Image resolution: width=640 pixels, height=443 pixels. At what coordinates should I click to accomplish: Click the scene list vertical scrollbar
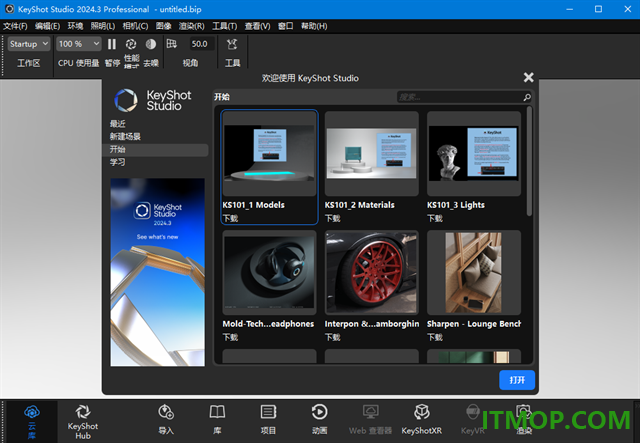click(529, 161)
